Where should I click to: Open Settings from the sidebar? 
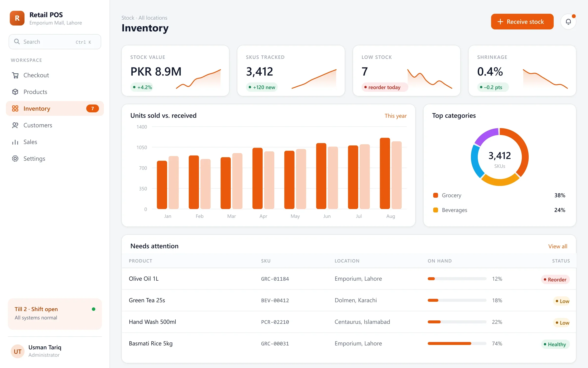pyautogui.click(x=55, y=159)
